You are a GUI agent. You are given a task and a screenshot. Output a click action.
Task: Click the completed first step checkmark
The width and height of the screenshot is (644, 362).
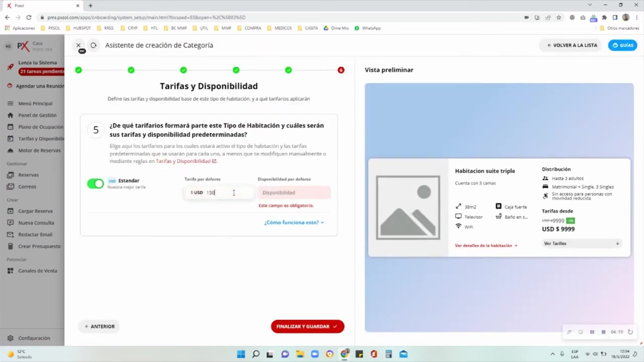point(78,70)
